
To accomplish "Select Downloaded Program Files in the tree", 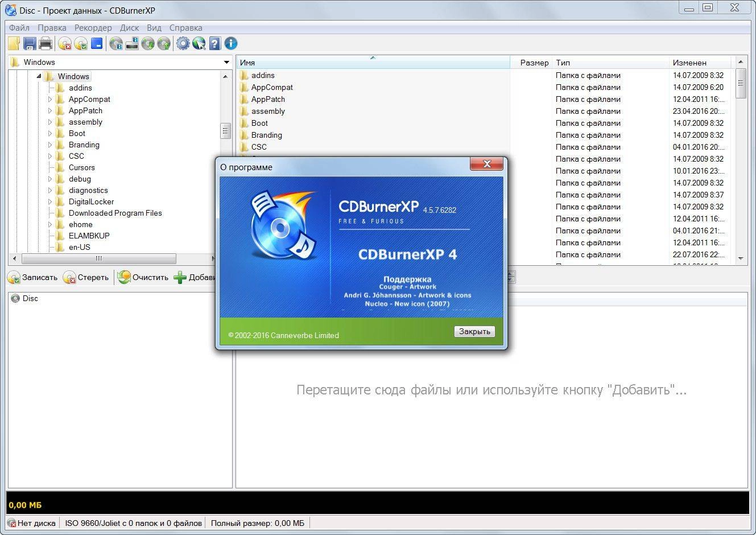I will [115, 213].
